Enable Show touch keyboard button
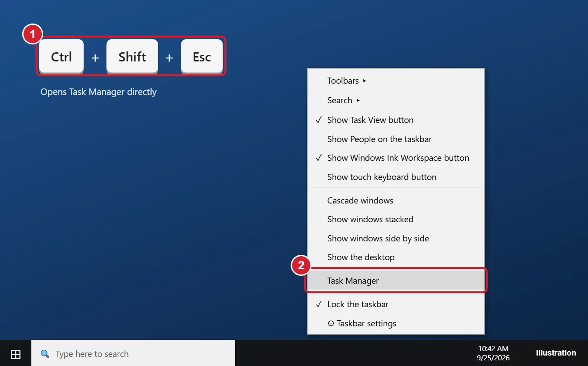This screenshot has height=366, width=588. (x=396, y=177)
